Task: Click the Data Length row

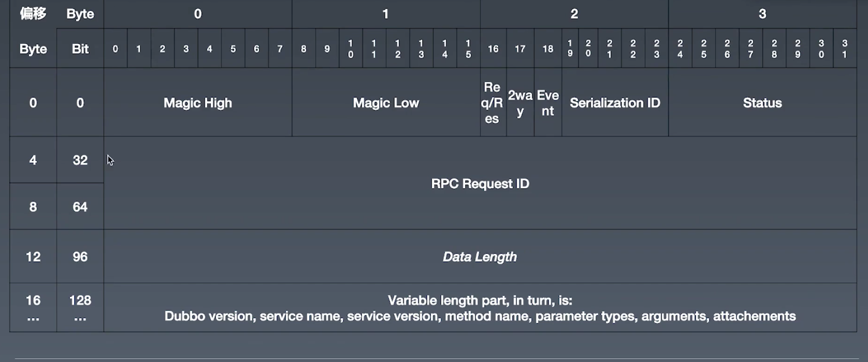Action: 480,256
